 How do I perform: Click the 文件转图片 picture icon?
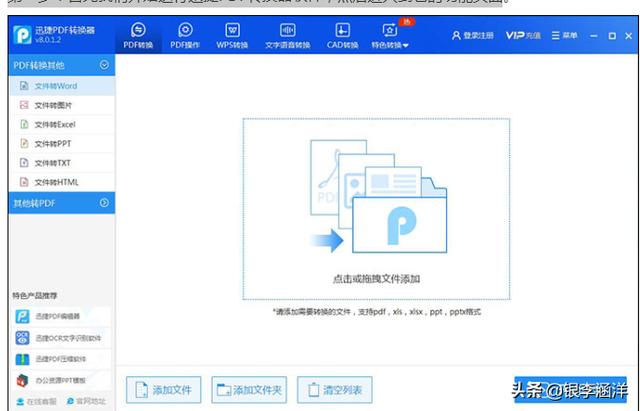(x=24, y=105)
